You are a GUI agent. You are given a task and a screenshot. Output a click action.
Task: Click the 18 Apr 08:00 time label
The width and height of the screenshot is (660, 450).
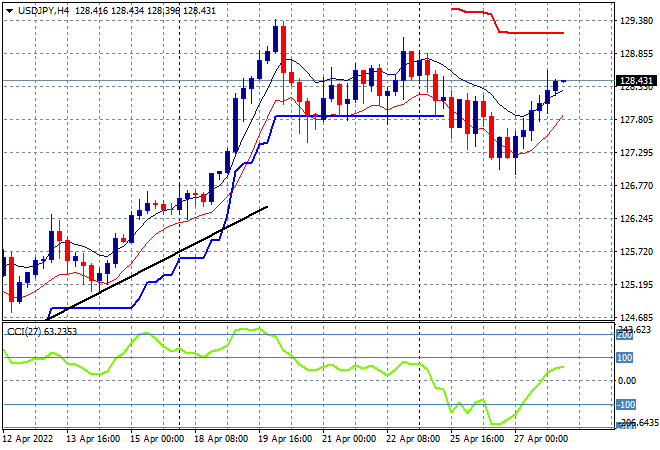click(x=221, y=439)
